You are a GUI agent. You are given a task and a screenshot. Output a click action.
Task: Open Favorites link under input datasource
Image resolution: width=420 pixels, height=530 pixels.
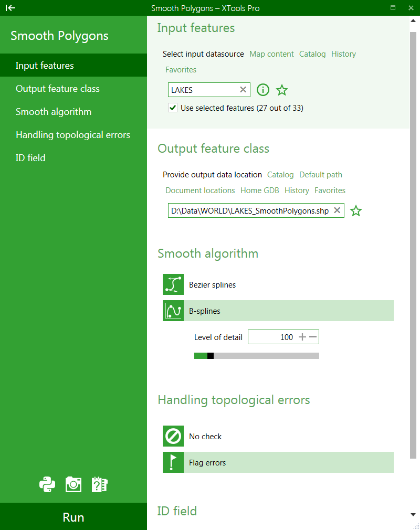point(181,70)
